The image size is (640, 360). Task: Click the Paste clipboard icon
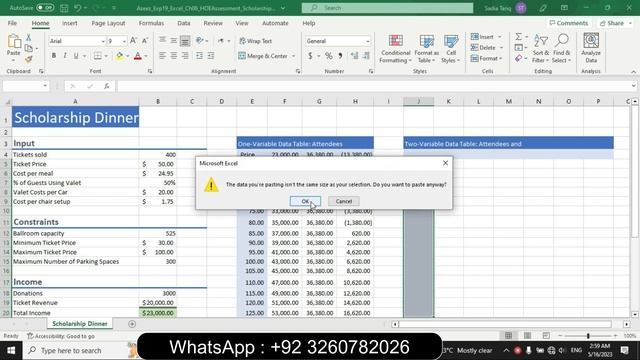click(14, 41)
